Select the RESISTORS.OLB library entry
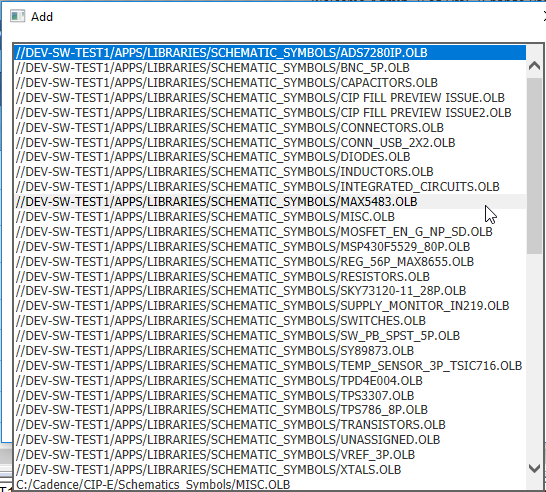 [270, 276]
